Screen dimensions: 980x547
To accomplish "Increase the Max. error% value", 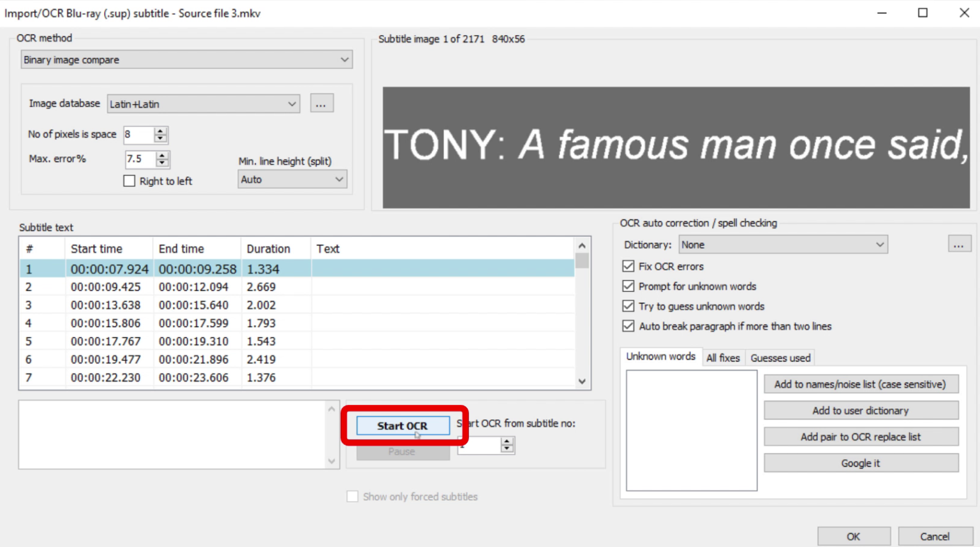I will [x=163, y=155].
